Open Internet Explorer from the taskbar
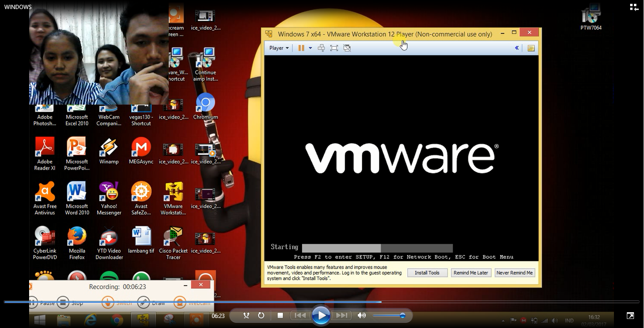Image resolution: width=644 pixels, height=328 pixels. 91,319
